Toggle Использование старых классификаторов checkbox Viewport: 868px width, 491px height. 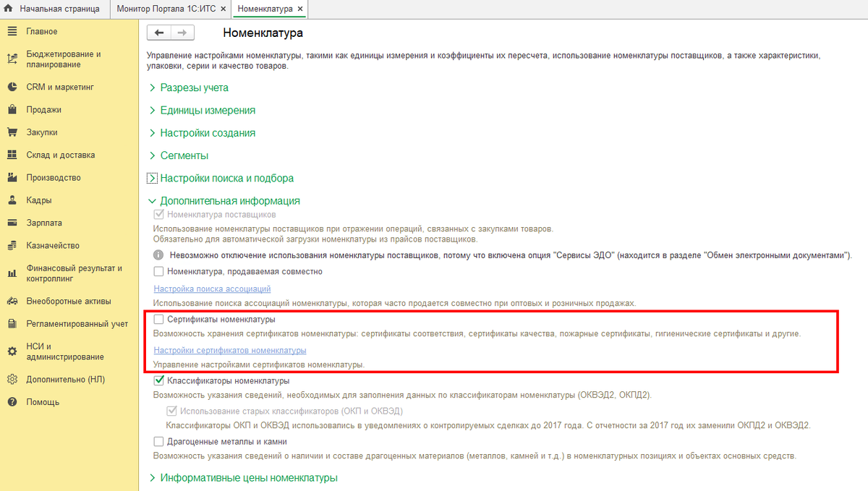point(172,411)
